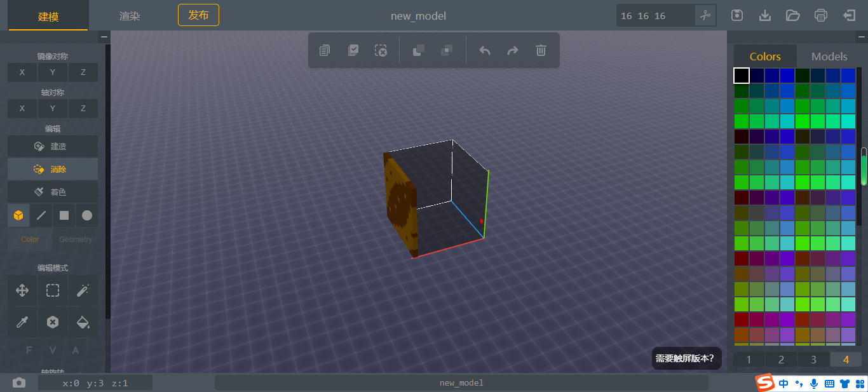Click the deselect icon in toolbar

(381, 50)
